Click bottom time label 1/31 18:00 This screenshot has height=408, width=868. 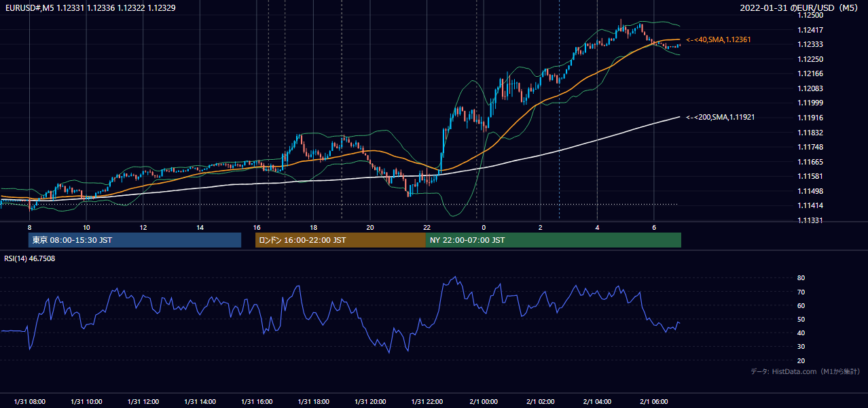(x=313, y=402)
